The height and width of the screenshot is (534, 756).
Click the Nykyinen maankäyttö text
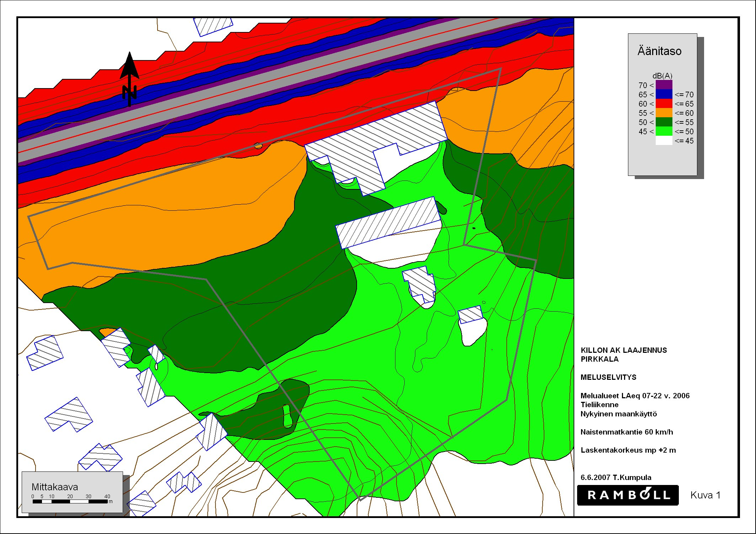(619, 414)
